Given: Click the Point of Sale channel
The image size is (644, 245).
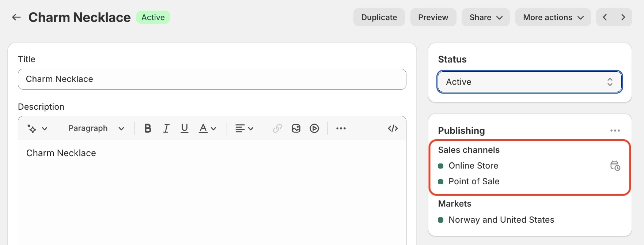Looking at the screenshot, I should [x=474, y=181].
